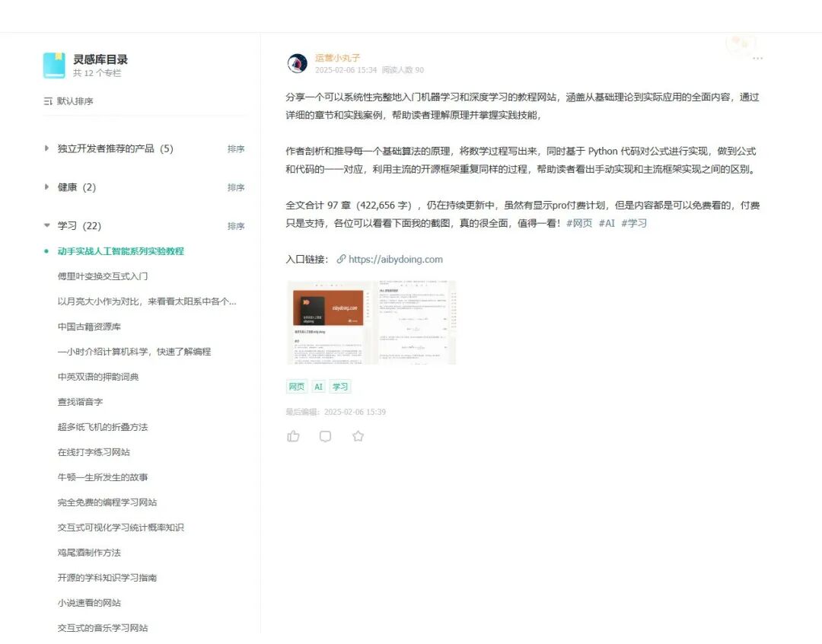
Task: Open 傅里叶变换交互式入门 entry
Action: 103,276
